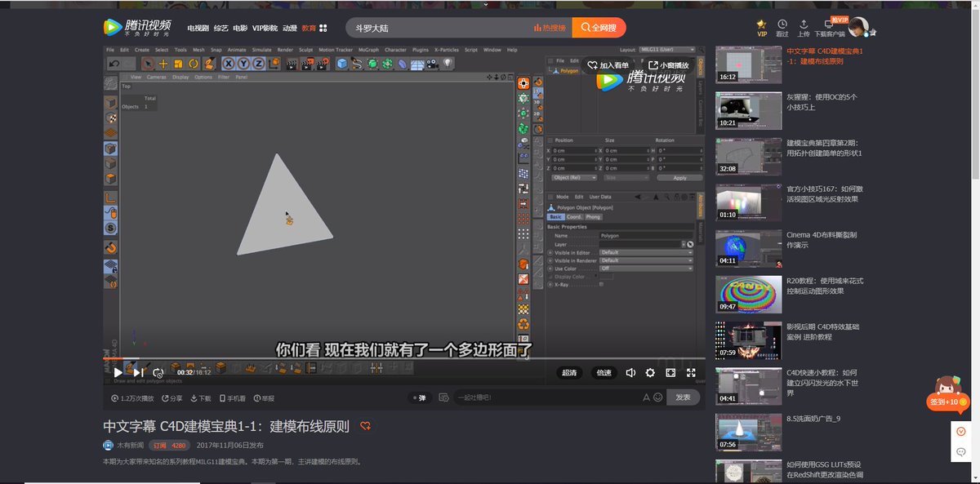The image size is (980, 484).
Task: Open the 电影 channel
Action: click(240, 28)
